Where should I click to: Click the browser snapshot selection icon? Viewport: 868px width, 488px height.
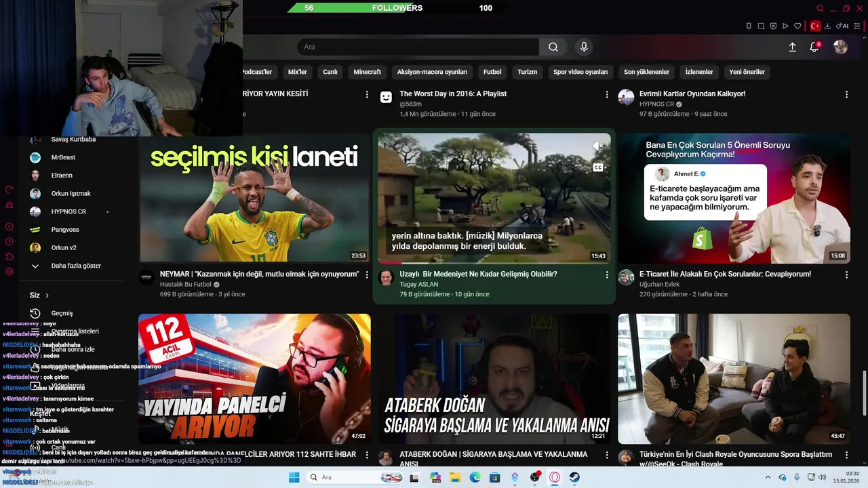tap(761, 26)
